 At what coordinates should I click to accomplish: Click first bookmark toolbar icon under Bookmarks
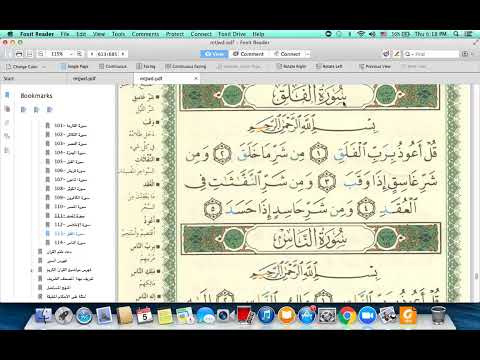coord(23,110)
